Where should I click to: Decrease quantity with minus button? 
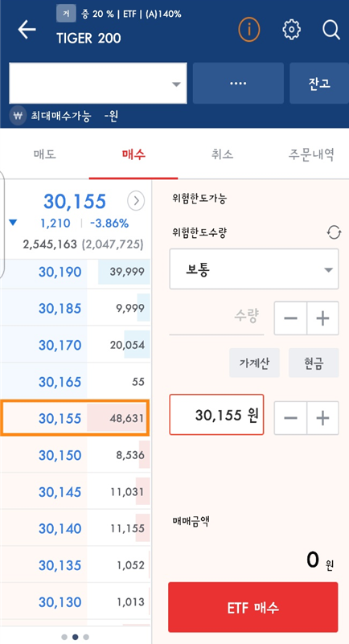(290, 318)
